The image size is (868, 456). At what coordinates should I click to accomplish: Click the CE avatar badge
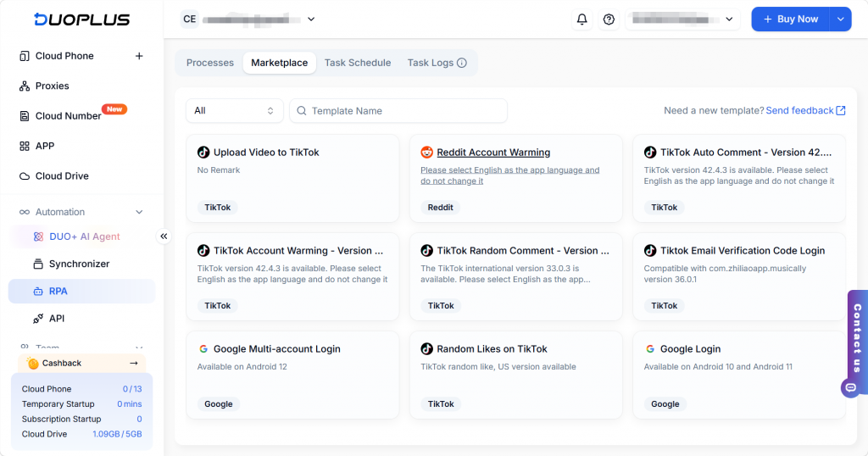click(189, 19)
